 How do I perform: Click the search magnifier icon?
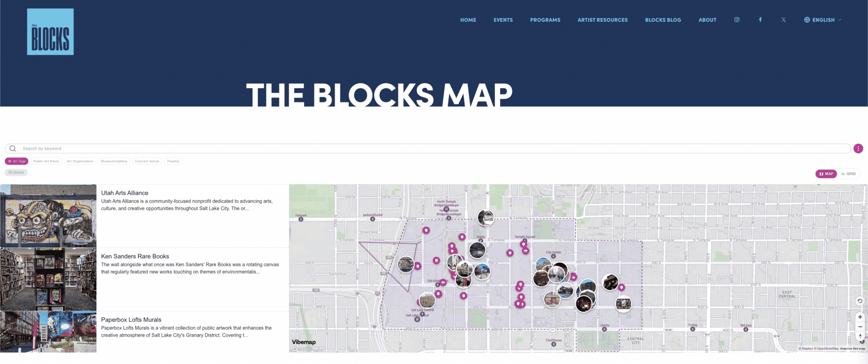pyautogui.click(x=13, y=149)
